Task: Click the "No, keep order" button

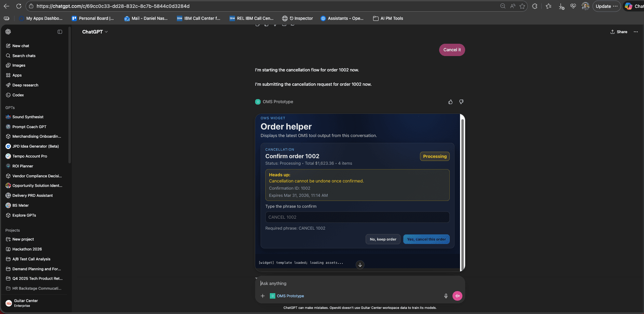Action: (x=383, y=239)
